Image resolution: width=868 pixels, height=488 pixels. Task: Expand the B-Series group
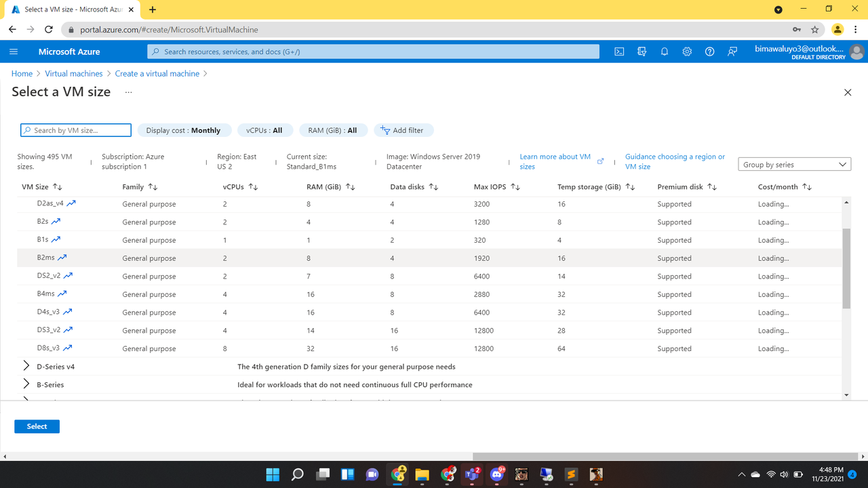click(x=26, y=384)
